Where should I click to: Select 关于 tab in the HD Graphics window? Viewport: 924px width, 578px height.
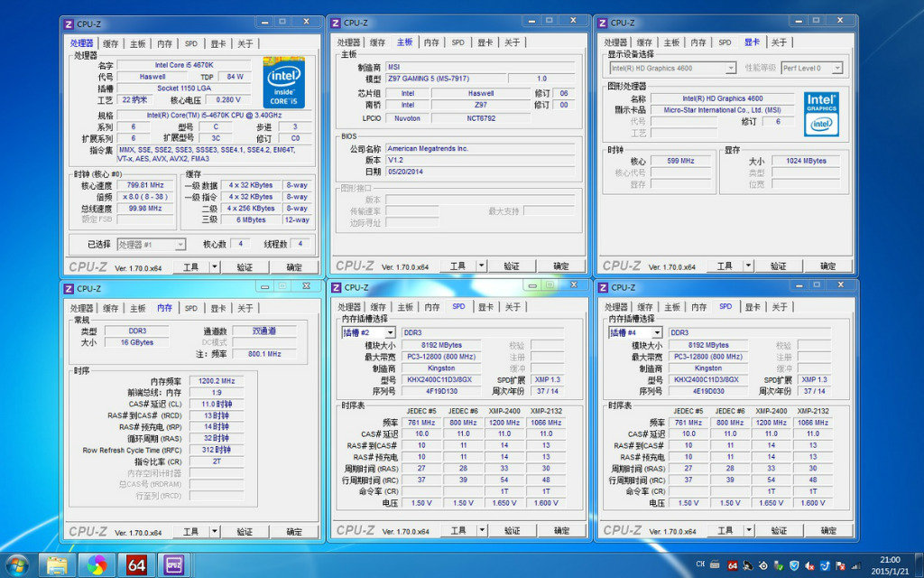pyautogui.click(x=779, y=42)
